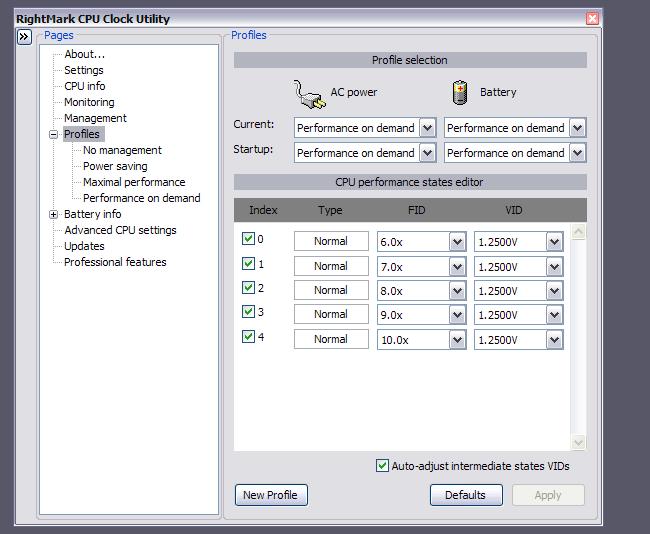Click the Normal type field for index 0
The height and width of the screenshot is (534, 650).
(331, 241)
